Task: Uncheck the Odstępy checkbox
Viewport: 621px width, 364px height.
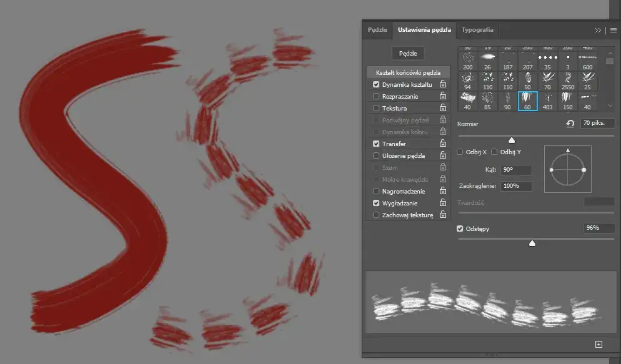Action: [460, 229]
